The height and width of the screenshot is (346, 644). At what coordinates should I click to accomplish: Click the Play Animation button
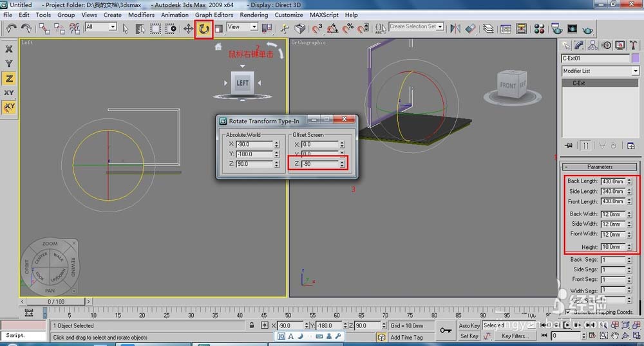567,325
